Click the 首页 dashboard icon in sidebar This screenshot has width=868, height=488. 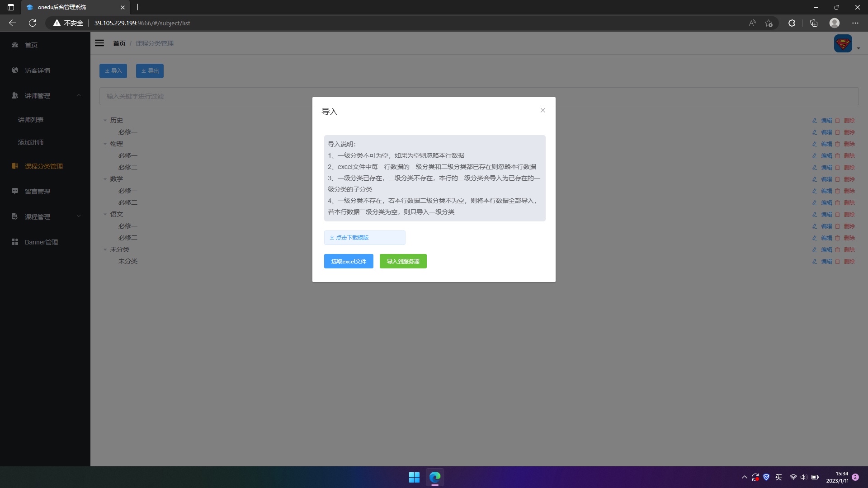coord(15,45)
